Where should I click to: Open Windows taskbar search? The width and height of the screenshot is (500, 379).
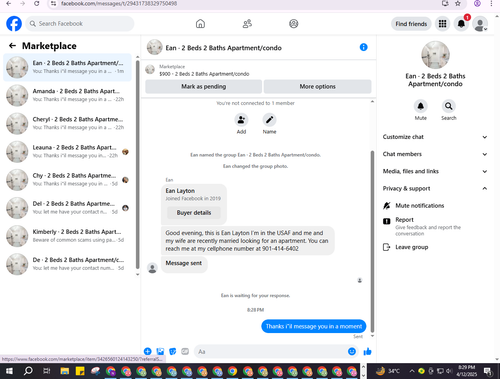(28, 371)
